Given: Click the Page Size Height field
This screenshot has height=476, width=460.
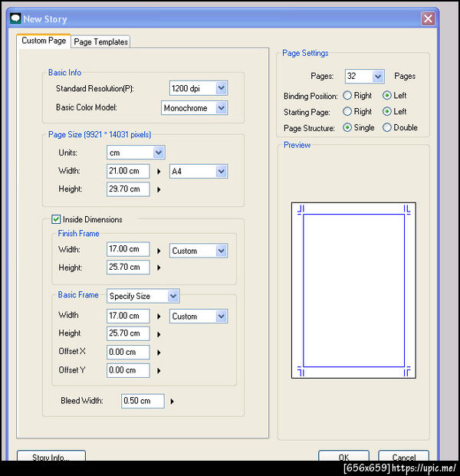Looking at the screenshot, I should coord(128,189).
